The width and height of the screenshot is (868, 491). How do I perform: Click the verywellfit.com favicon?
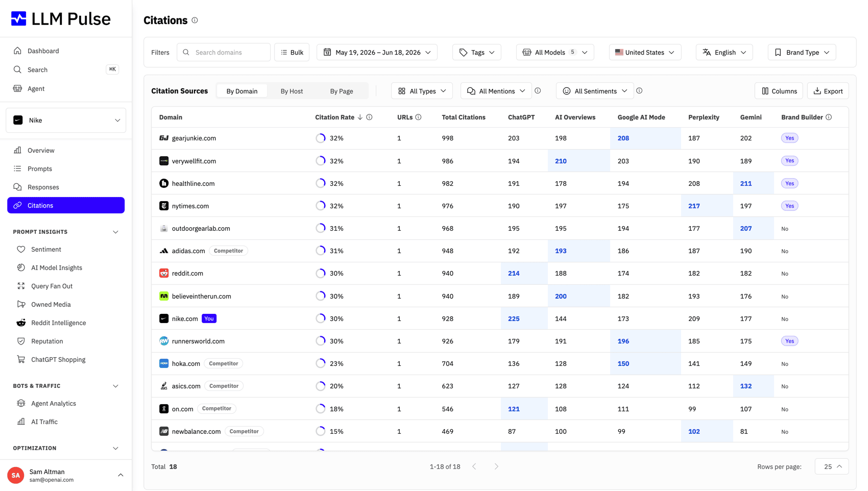tap(164, 161)
